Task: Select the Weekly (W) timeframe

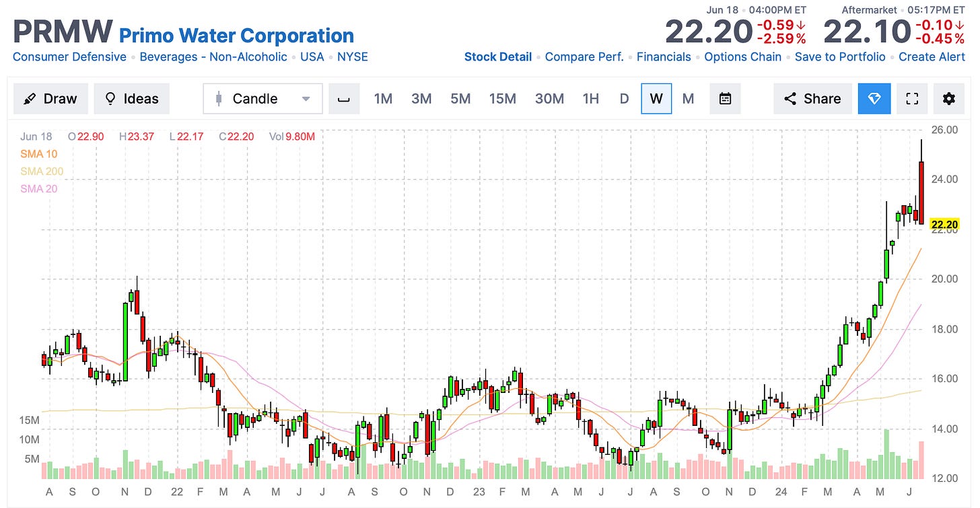Action: pyautogui.click(x=656, y=99)
